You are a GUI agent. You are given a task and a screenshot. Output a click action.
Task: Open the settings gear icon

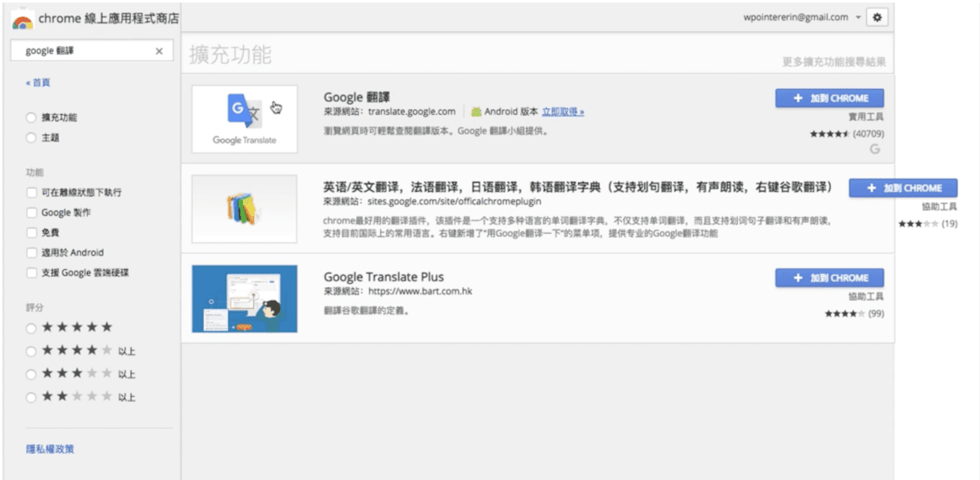coord(877,18)
